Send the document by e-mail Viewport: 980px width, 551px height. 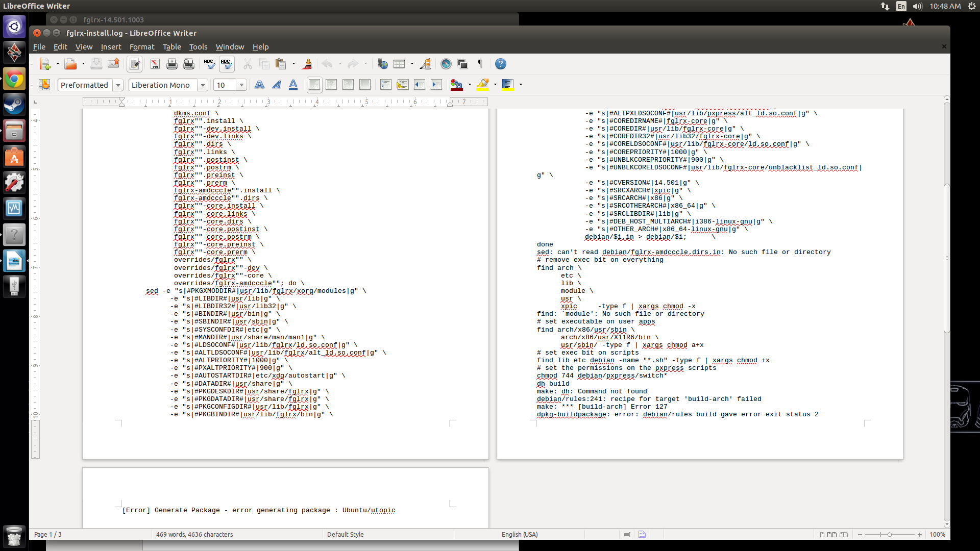113,64
